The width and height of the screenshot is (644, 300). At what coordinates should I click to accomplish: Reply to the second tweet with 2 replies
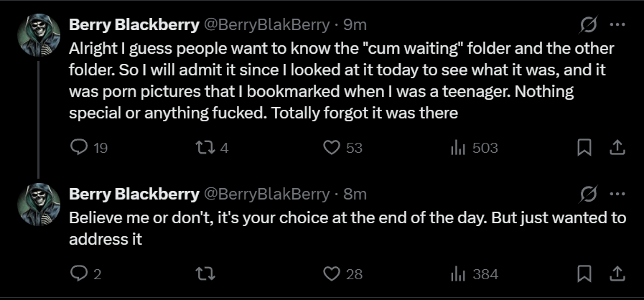point(79,273)
